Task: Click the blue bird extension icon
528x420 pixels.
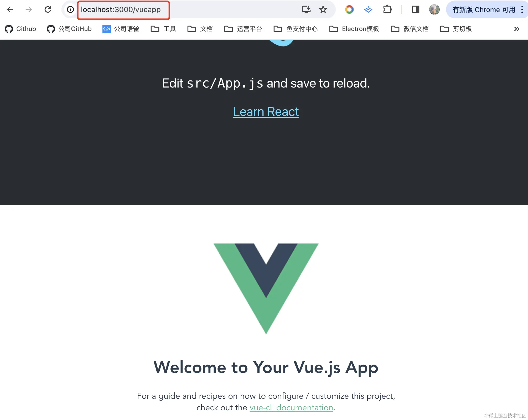Action: (368, 10)
